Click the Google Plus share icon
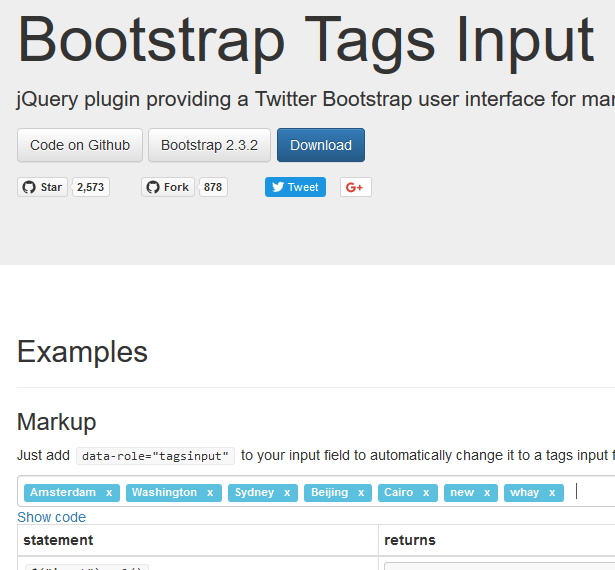This screenshot has width=615, height=570. tap(355, 187)
